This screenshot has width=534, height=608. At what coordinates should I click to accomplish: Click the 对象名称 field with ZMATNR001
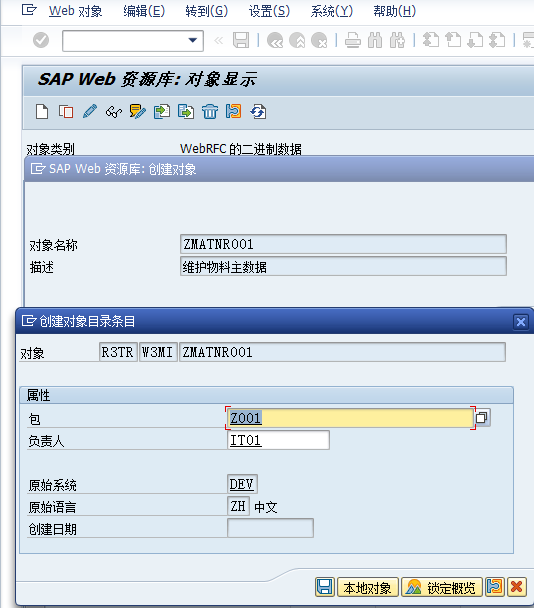pos(343,244)
